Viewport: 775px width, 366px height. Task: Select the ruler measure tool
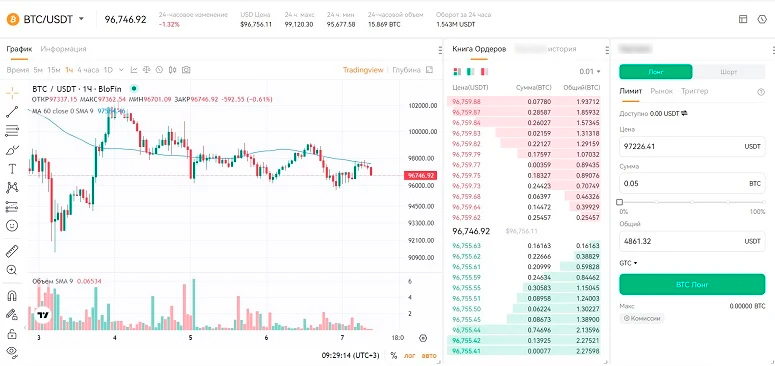[x=12, y=251]
